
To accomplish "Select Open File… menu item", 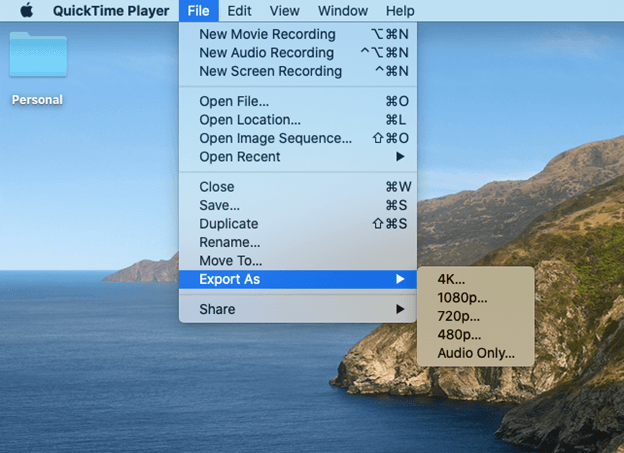I will pos(298,101).
